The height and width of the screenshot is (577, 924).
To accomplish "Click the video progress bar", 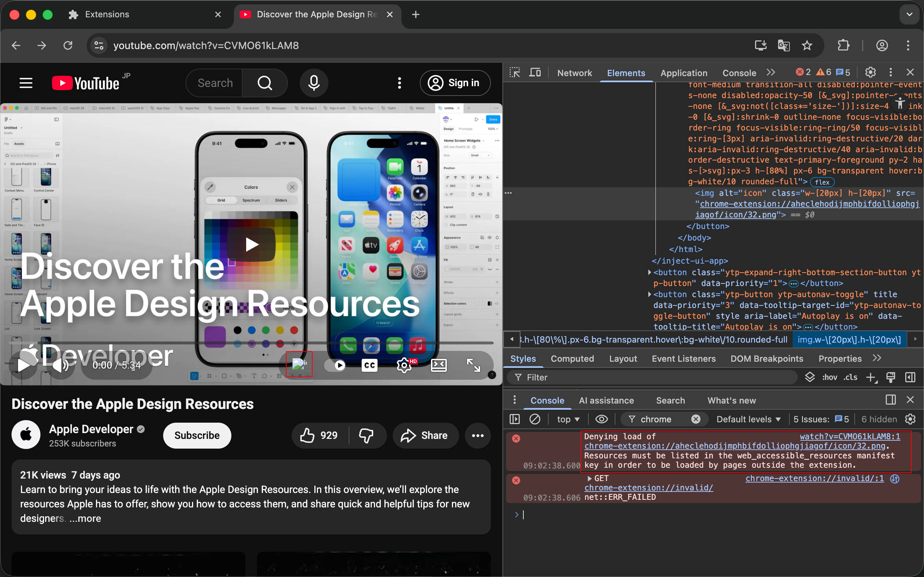I will click(x=251, y=343).
